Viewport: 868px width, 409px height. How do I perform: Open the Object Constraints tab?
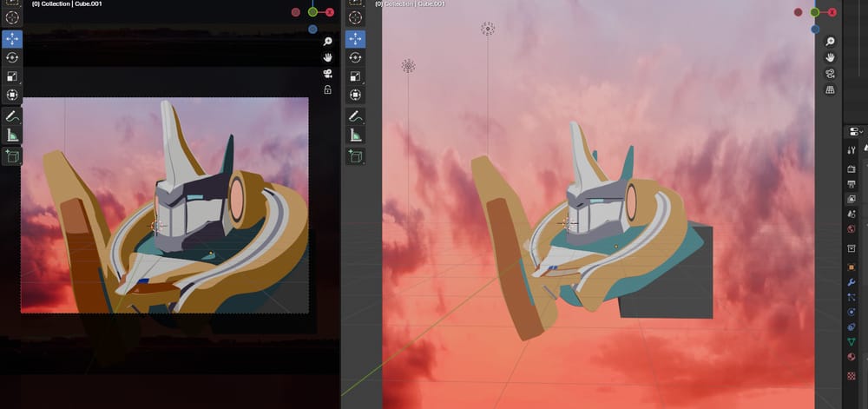click(852, 327)
